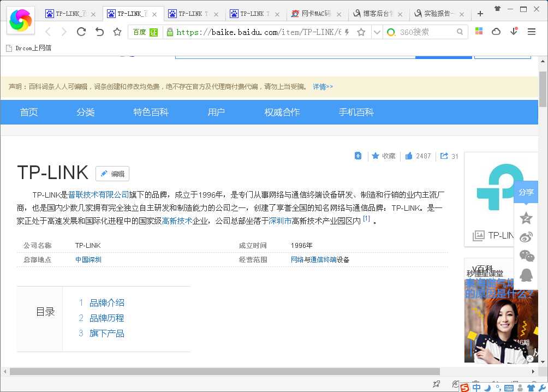Open 首页 in the blue navigation

(x=29, y=112)
